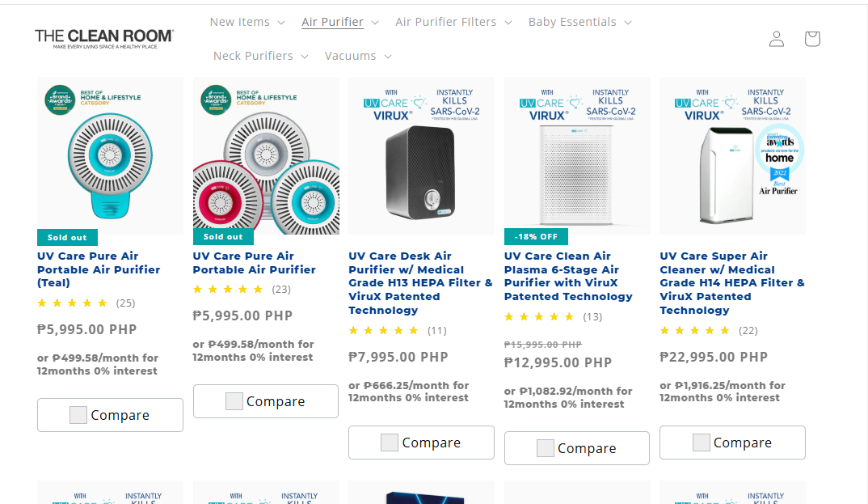The height and width of the screenshot is (504, 868).
Task: Click The Clean Room logo
Action: tap(104, 38)
